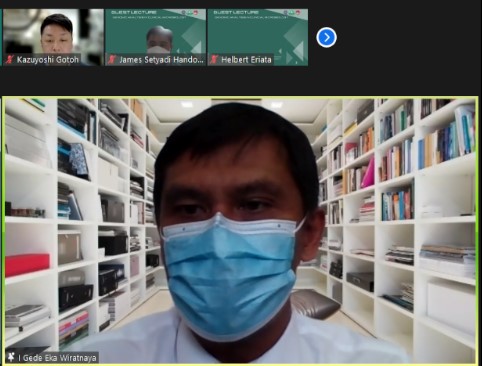
Task: Click muted mic icon beside Kazuyoshi Gotoh
Action: (x=10, y=60)
